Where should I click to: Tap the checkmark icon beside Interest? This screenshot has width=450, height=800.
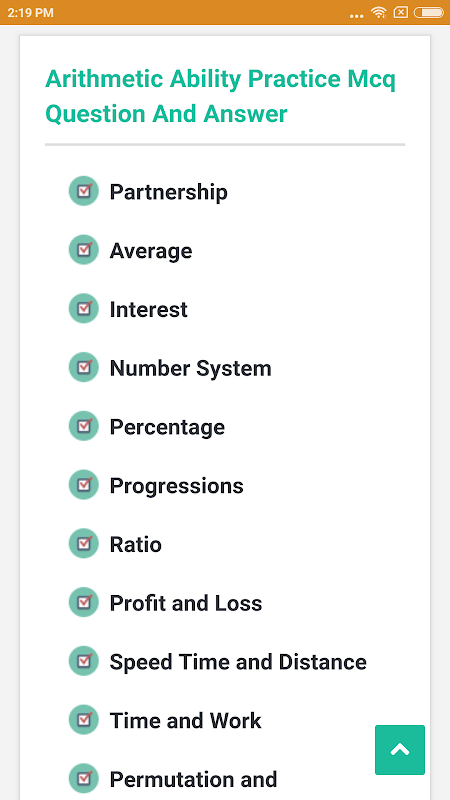(84, 308)
